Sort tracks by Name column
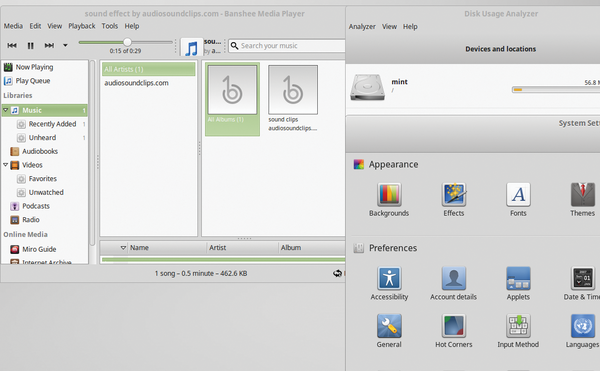The height and width of the screenshot is (371, 600). (167, 248)
